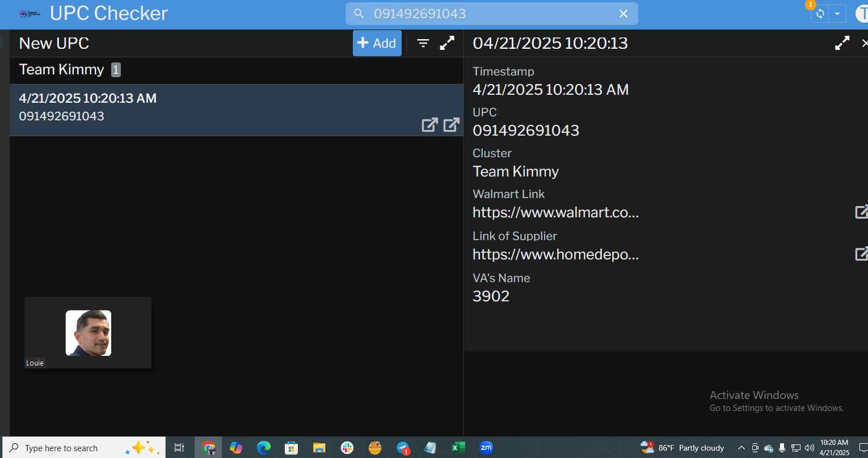868x458 pixels.
Task: Follow the walmart.com URL link
Action: coord(555,213)
